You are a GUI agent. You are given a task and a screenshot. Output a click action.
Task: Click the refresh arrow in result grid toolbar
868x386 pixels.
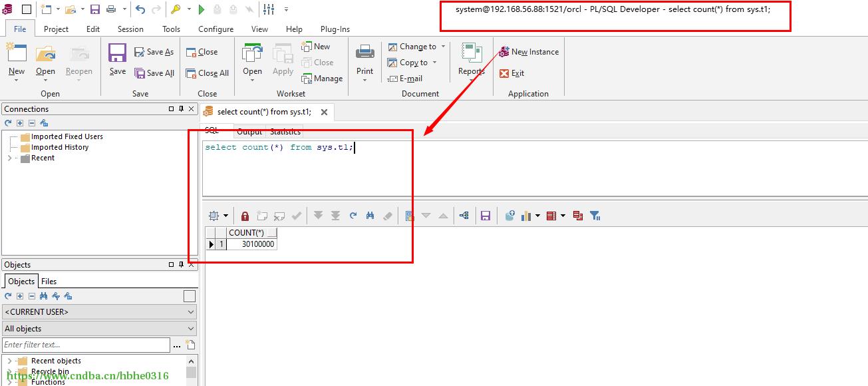point(353,216)
